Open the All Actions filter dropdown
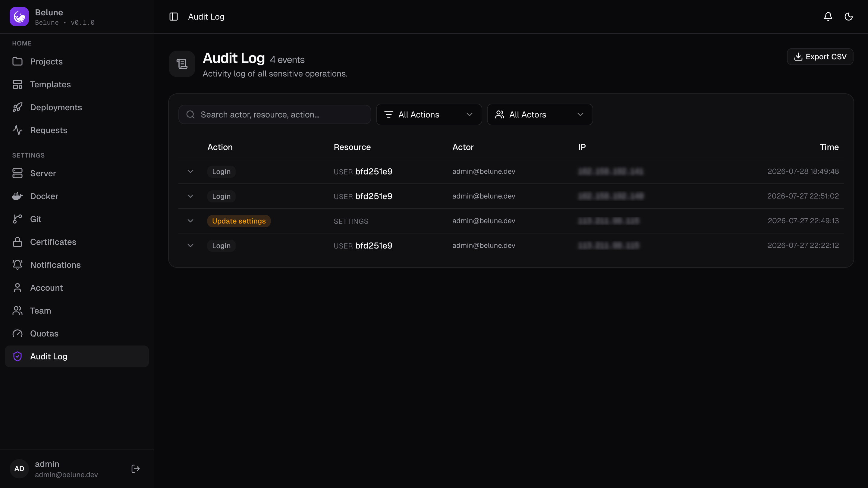 429,114
